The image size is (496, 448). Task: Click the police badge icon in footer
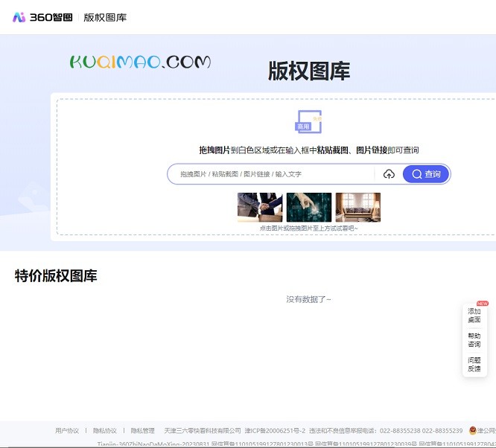click(x=473, y=430)
